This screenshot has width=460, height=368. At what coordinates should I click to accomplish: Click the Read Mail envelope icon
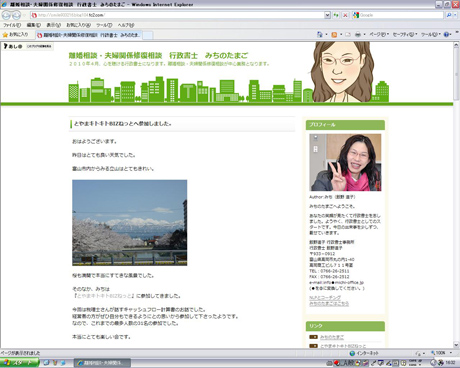coord(348,34)
